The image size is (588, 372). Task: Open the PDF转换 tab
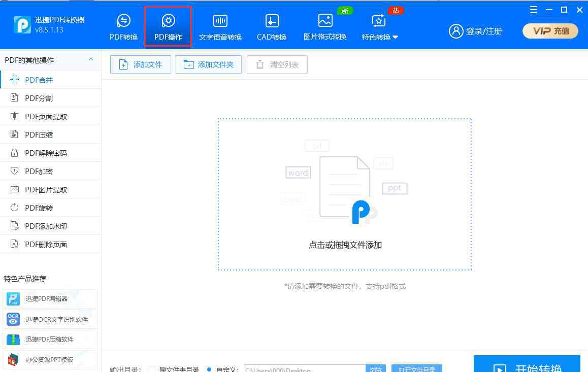click(123, 27)
